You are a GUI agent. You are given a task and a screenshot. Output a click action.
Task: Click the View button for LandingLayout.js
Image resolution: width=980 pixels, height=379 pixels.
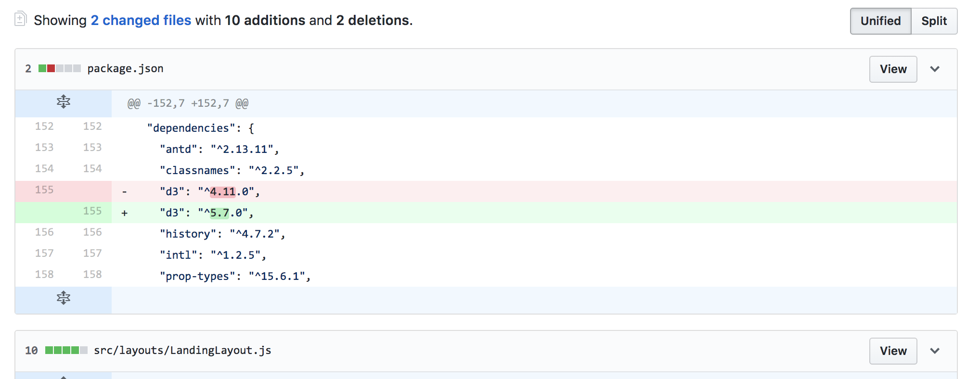click(893, 351)
